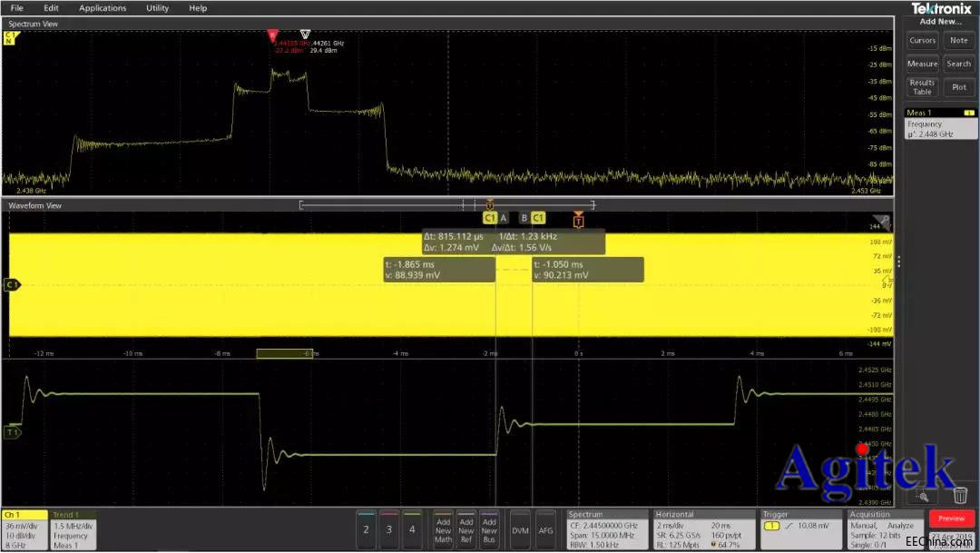Click Add New Ref
This screenshot has width=980, height=553.
pos(466,530)
